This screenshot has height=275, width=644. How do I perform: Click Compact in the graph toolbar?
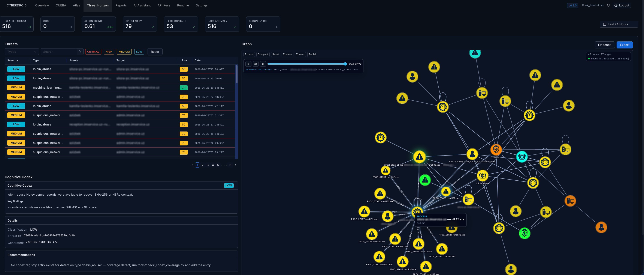[x=263, y=54]
